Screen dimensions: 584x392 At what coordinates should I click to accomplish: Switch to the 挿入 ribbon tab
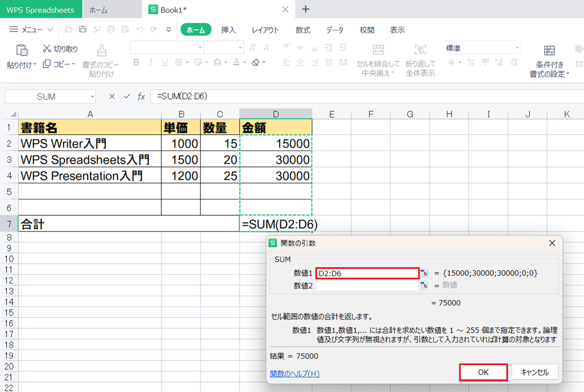coord(228,30)
